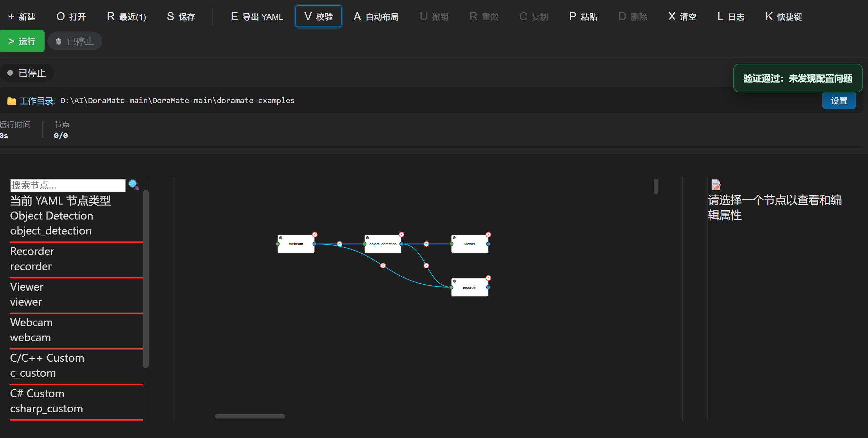Open the recent files list

126,16
